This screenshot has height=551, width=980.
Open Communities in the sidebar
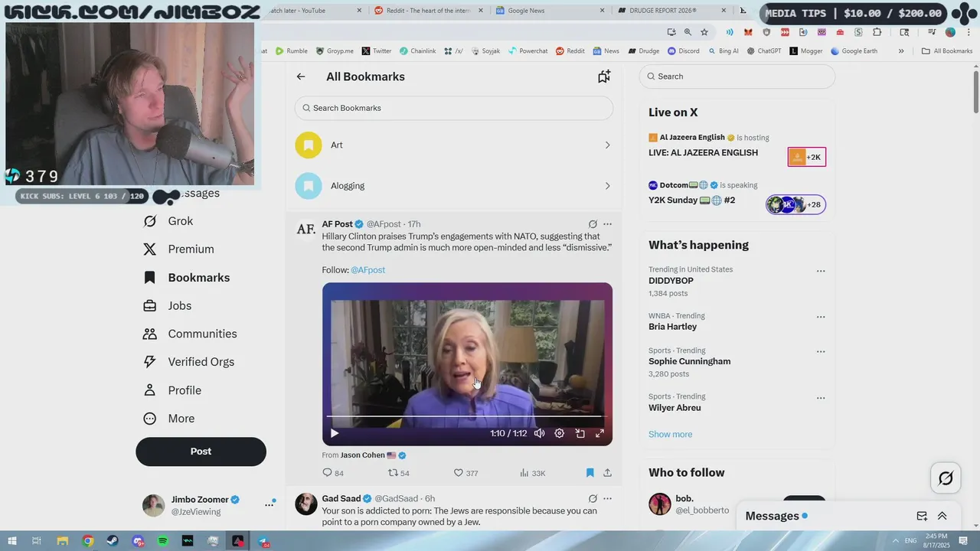click(x=190, y=334)
